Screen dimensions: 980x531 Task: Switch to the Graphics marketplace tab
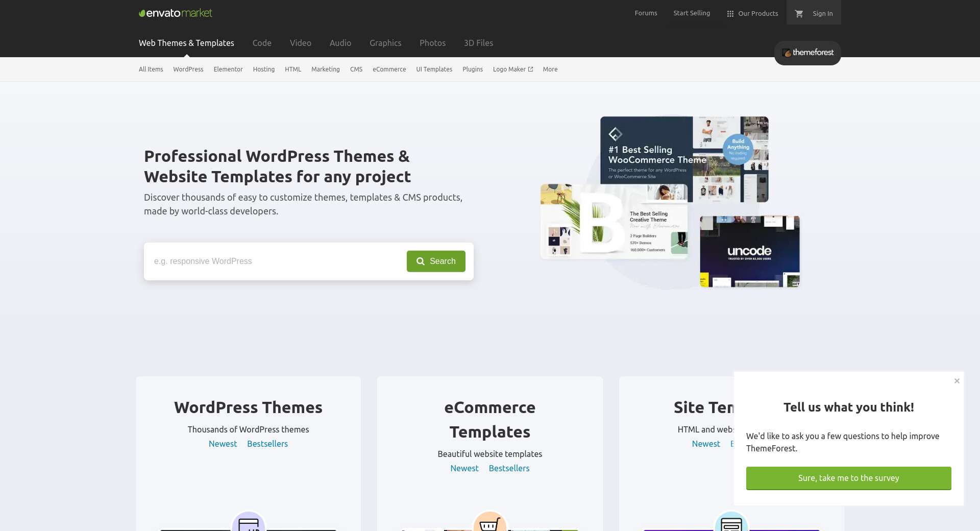385,43
